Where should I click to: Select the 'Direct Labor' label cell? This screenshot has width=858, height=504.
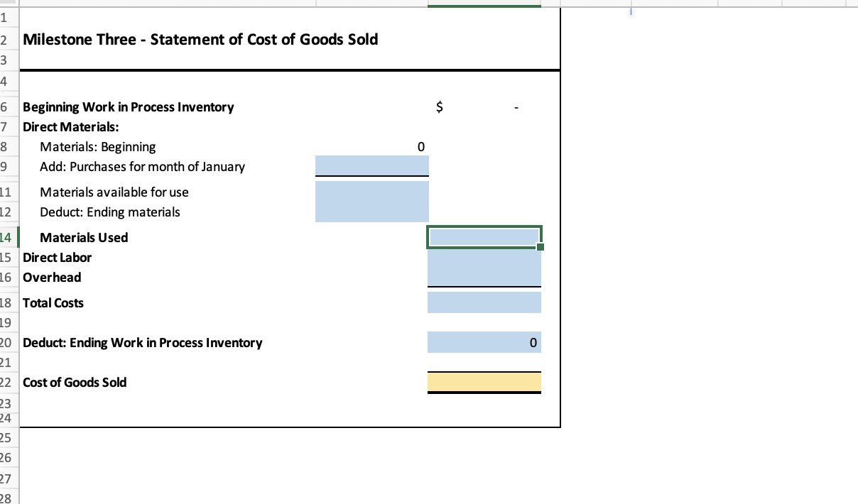coord(58,258)
